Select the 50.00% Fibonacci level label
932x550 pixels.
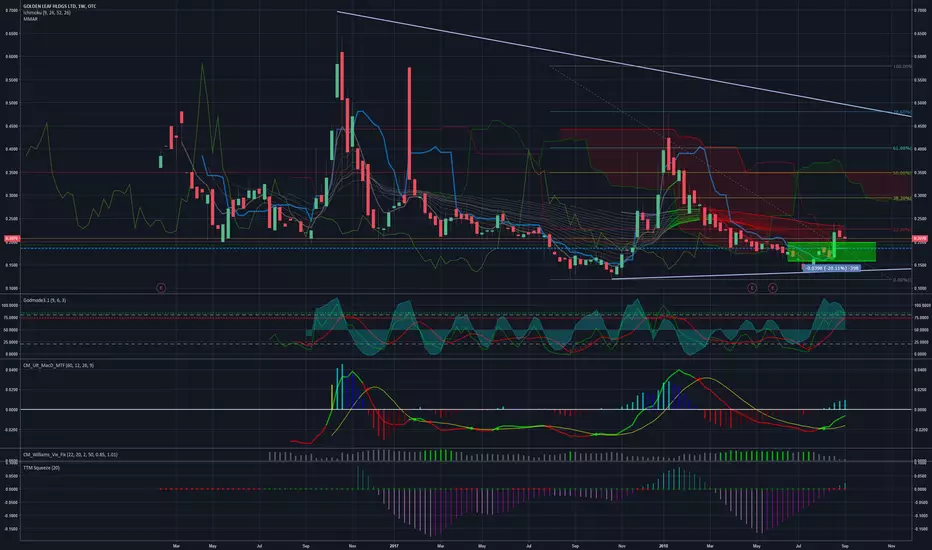click(x=902, y=173)
